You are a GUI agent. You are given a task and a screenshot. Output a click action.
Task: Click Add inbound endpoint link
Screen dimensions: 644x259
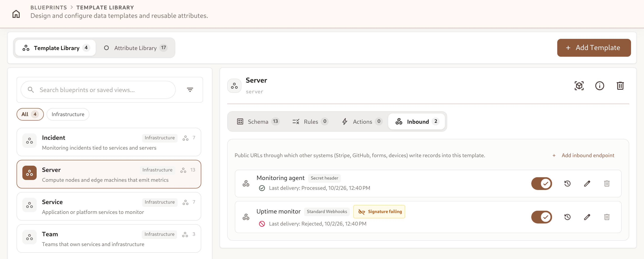coord(583,155)
